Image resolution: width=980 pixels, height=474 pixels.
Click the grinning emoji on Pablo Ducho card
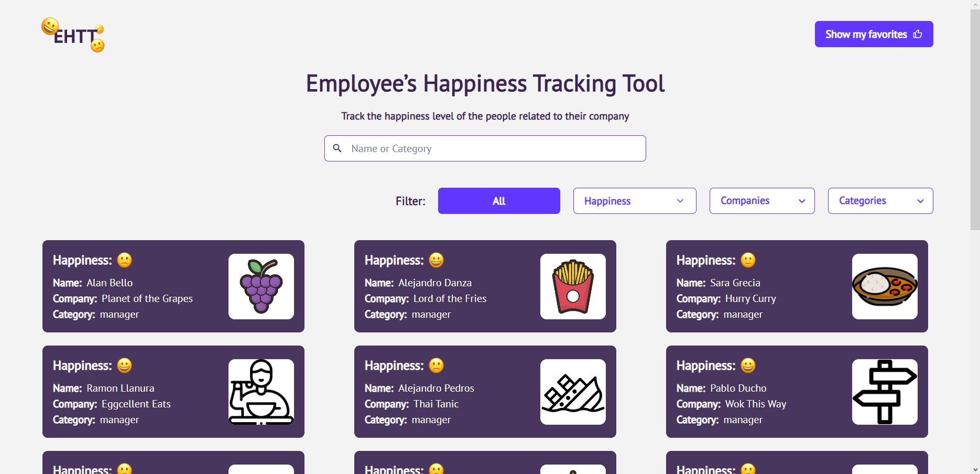[x=748, y=365]
